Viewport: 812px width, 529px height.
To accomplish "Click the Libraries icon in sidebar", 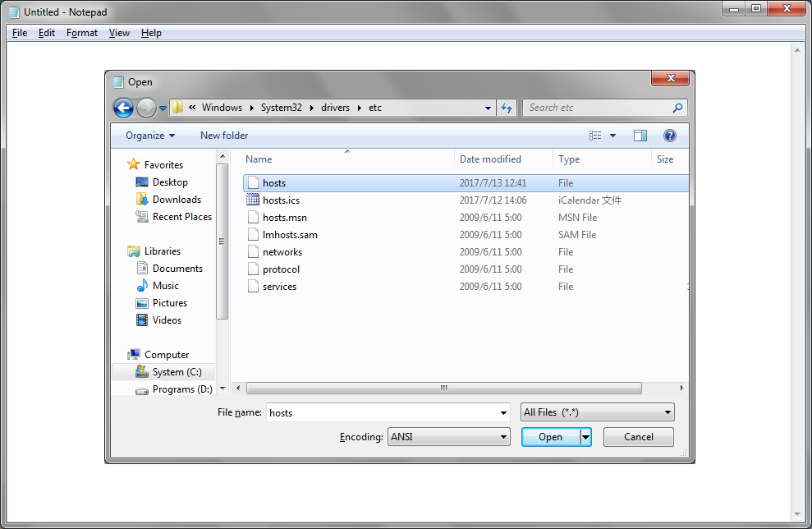I will (x=134, y=251).
